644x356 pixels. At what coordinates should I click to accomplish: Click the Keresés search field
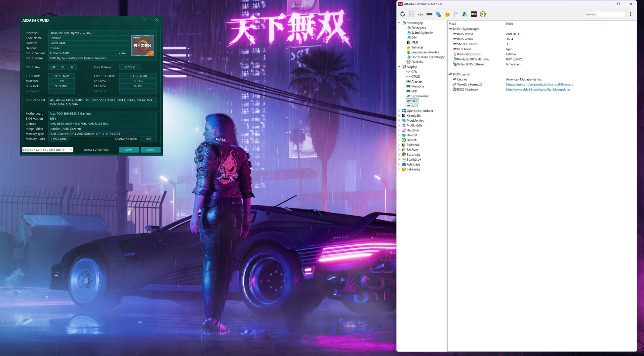605,14
